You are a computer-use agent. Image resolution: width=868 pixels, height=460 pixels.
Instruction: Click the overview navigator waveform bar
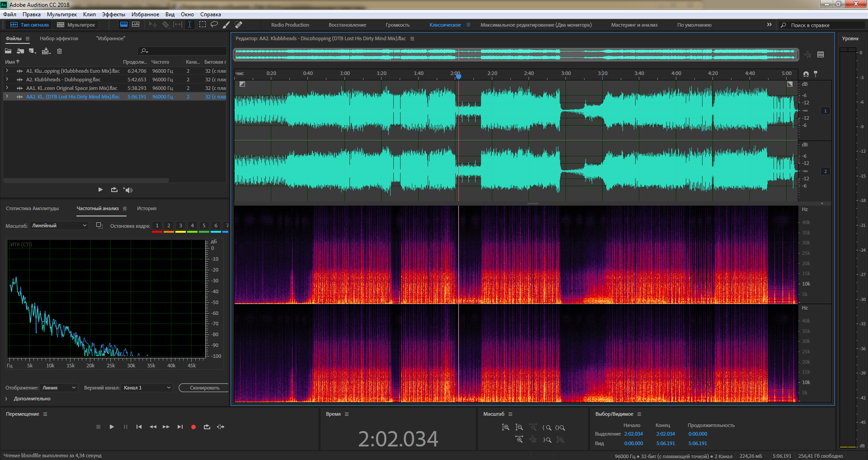point(516,55)
